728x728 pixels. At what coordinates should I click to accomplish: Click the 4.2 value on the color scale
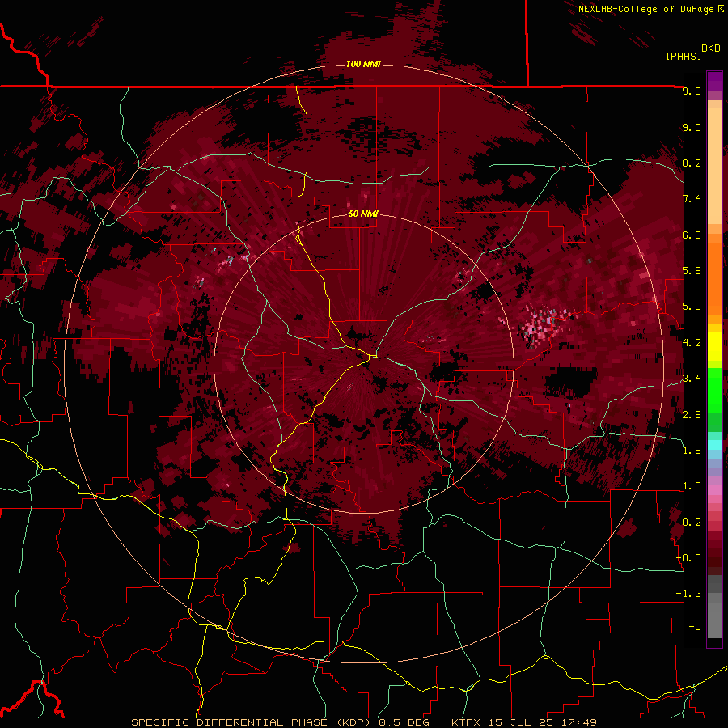692,343
